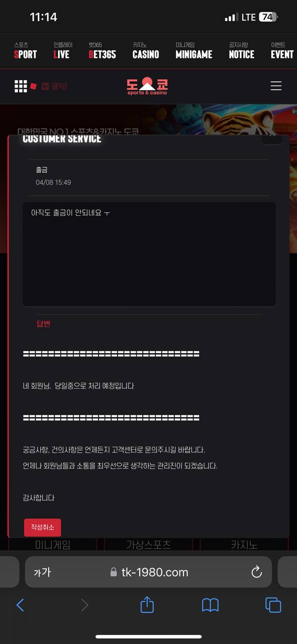The width and height of the screenshot is (297, 644).
Task: Go back to previous page
Action: [x=20, y=605]
